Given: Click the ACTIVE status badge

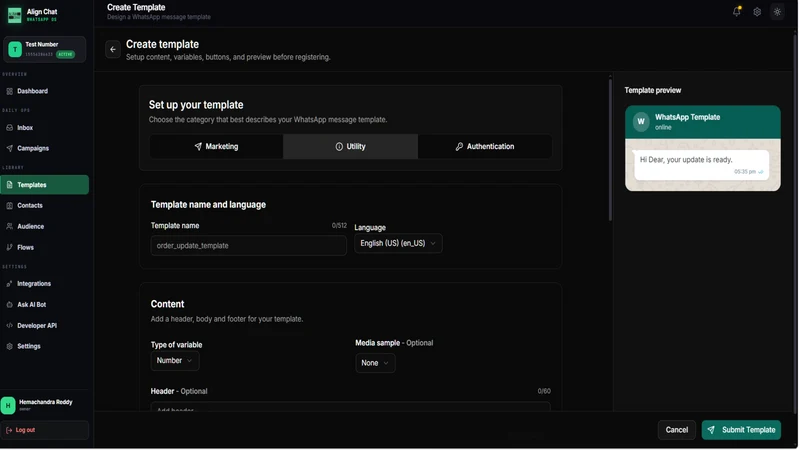Looking at the screenshot, I should 65,55.
